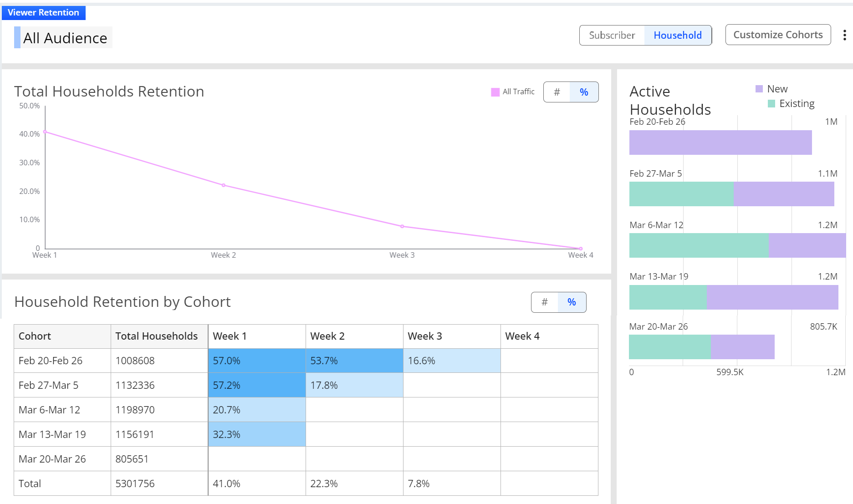Viewport: 853px width, 504px height.
Task: Click the 57.2% Week 1 cell
Action: (257, 385)
